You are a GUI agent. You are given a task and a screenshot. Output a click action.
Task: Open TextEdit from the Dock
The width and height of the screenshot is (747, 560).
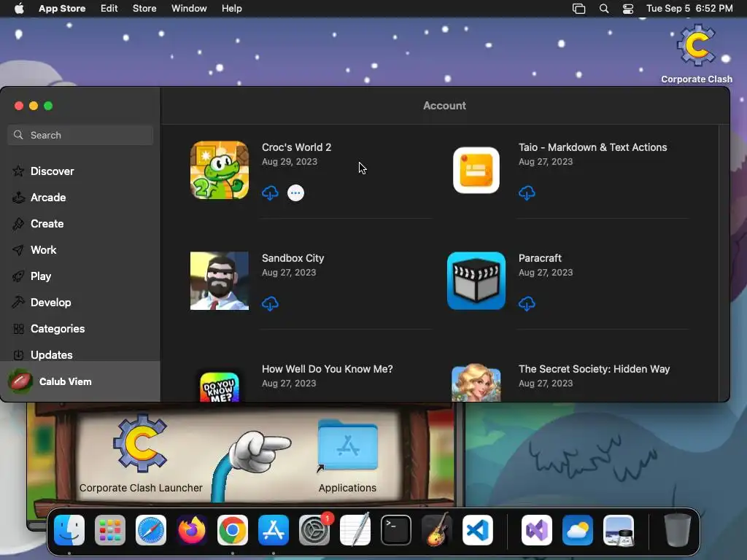click(355, 530)
